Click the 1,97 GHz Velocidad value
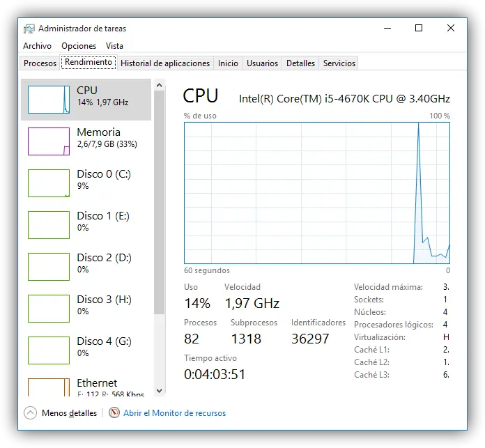 tap(252, 303)
